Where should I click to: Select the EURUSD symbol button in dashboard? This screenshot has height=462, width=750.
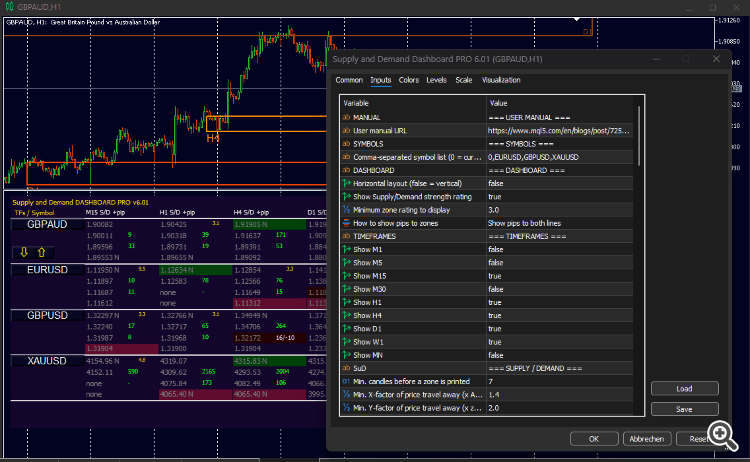[x=47, y=270]
